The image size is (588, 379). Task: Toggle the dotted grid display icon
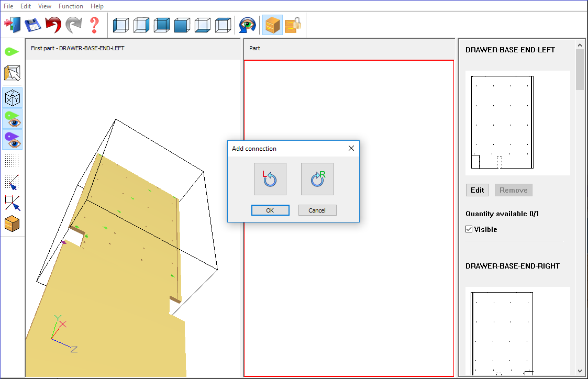(x=13, y=160)
